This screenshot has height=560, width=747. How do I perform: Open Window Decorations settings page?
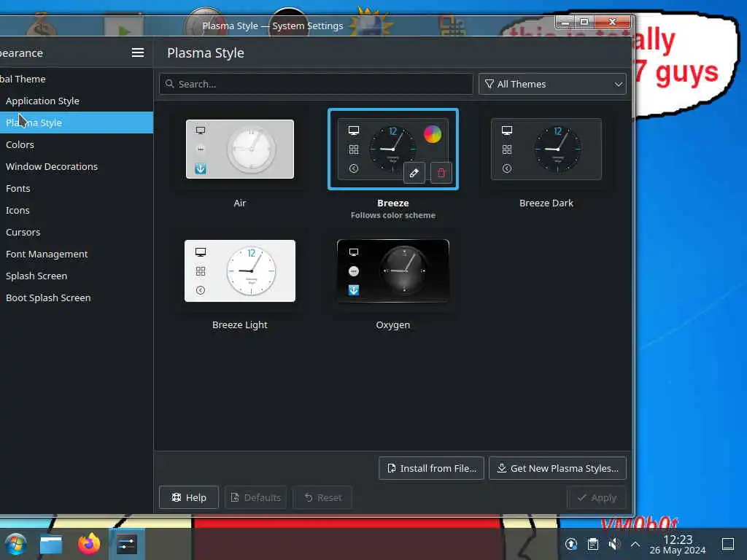pos(76,167)
